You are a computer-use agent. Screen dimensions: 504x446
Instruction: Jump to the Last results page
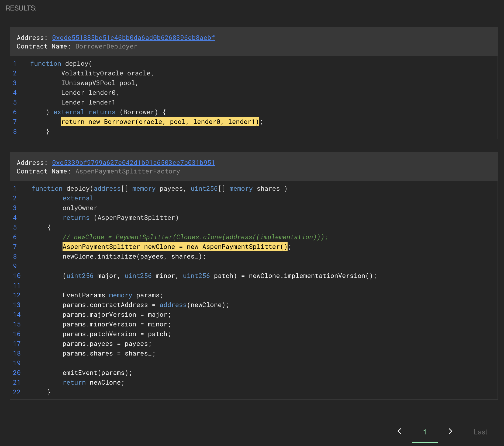(480, 432)
